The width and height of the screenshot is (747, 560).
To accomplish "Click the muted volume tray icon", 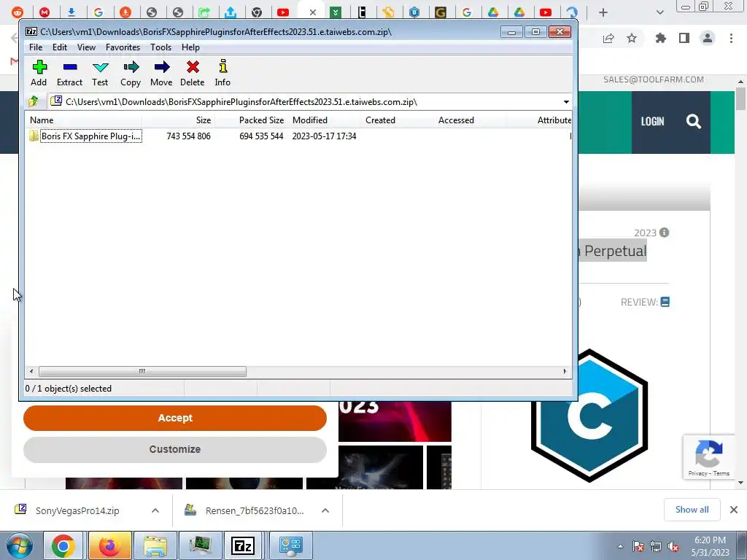I will tap(673, 547).
